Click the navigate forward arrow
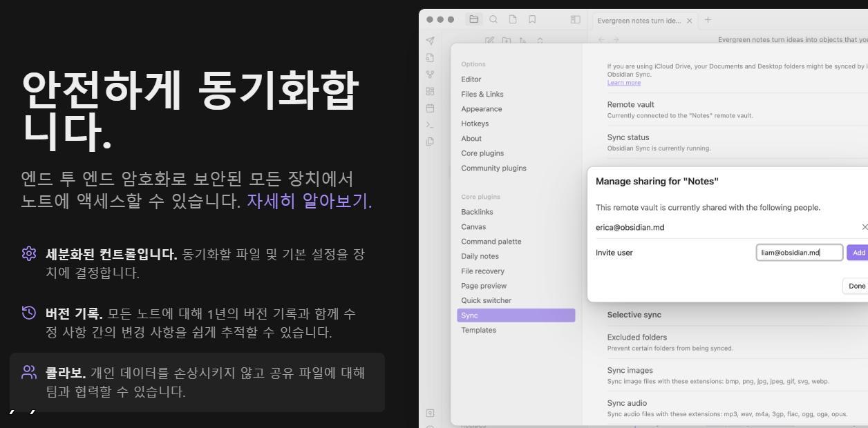The image size is (868, 428). click(617, 40)
